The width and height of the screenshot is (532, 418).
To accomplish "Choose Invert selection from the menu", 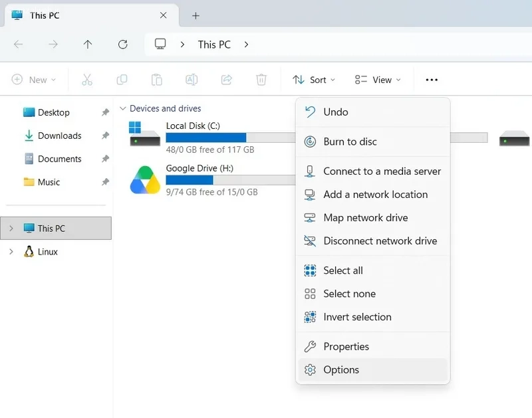I will (373, 317).
